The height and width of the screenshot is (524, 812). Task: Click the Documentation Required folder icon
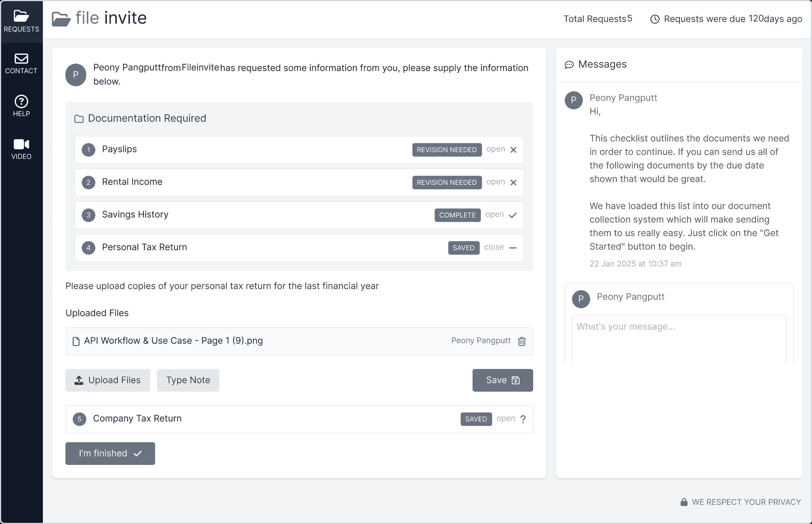click(x=79, y=119)
